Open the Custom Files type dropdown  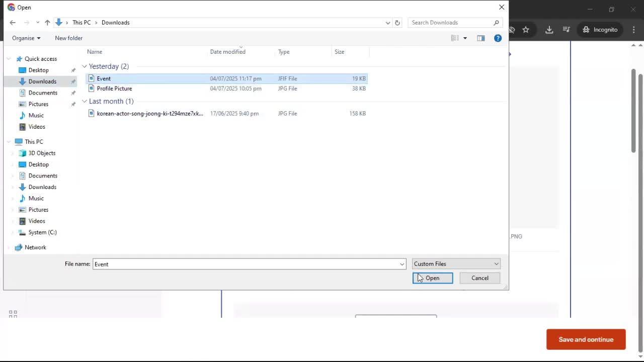(x=456, y=264)
